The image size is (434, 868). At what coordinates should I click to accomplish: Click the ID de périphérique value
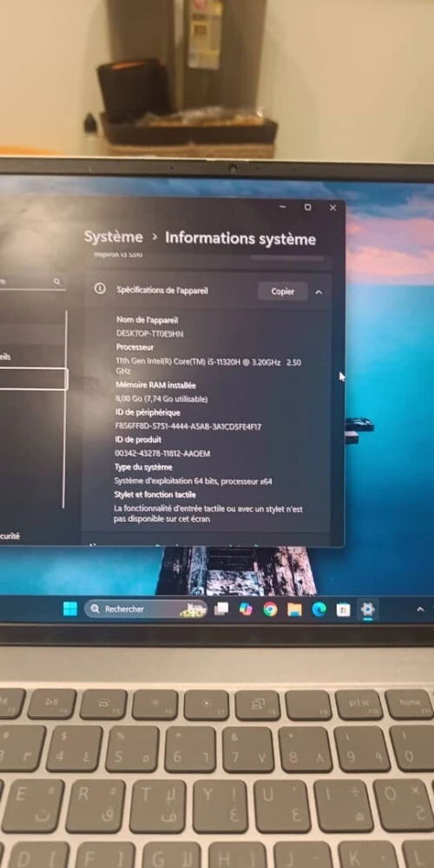pos(188,427)
